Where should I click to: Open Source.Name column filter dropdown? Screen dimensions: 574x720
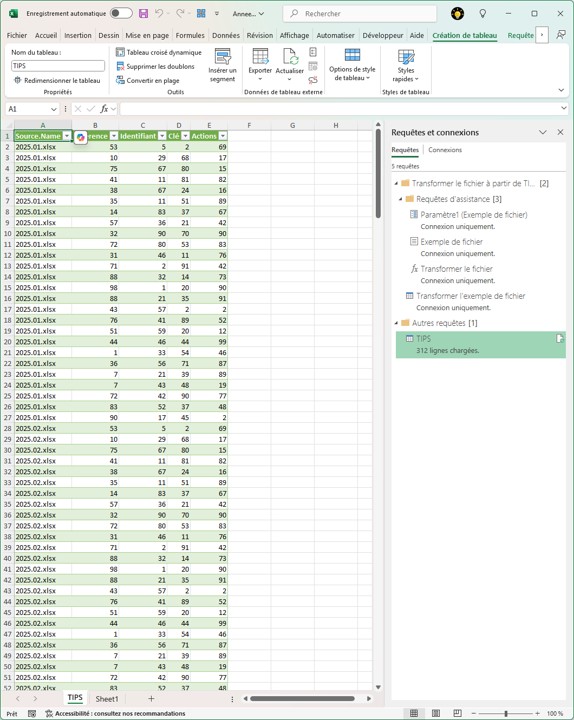(x=67, y=136)
